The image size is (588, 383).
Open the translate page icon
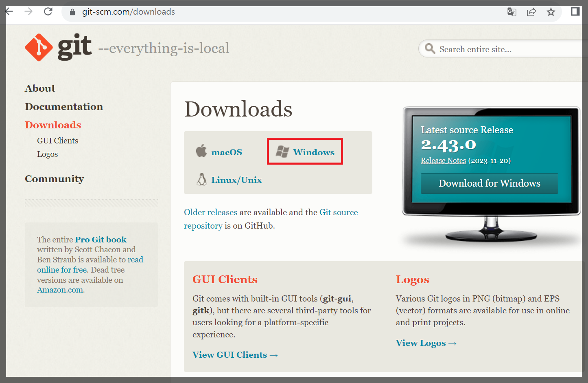[x=512, y=12]
